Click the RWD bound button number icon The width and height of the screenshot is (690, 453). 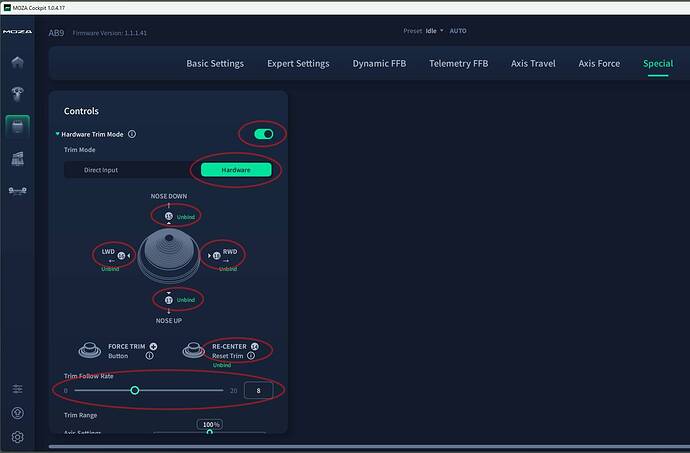[x=217, y=255]
